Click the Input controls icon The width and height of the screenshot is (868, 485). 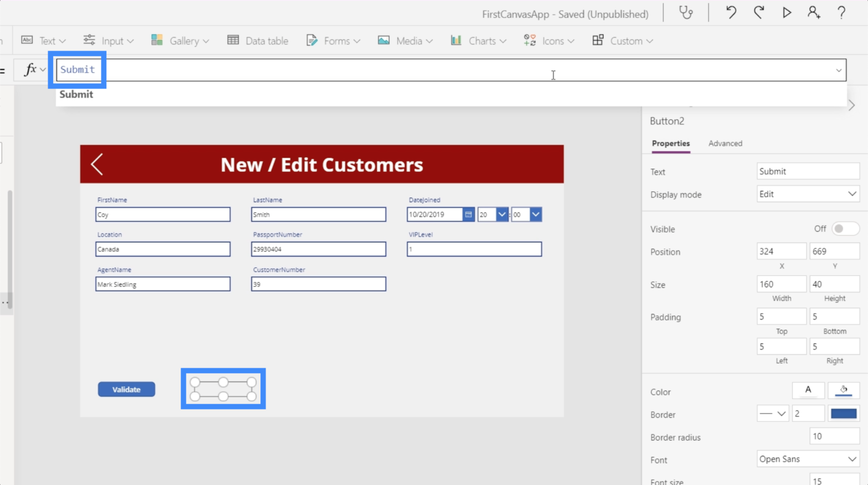(89, 40)
